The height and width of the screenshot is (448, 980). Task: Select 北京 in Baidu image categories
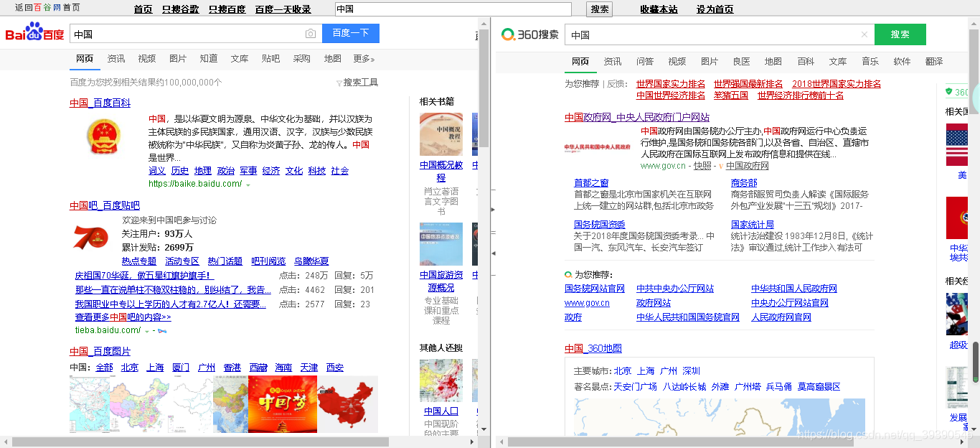tap(130, 368)
